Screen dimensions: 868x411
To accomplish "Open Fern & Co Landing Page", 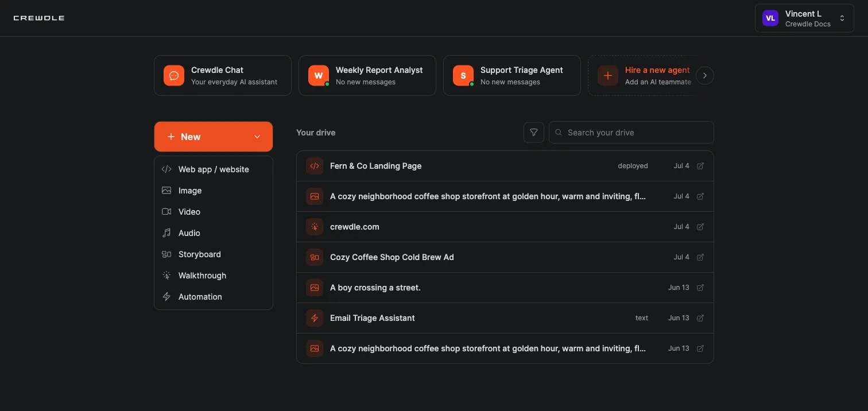I will tap(505, 166).
